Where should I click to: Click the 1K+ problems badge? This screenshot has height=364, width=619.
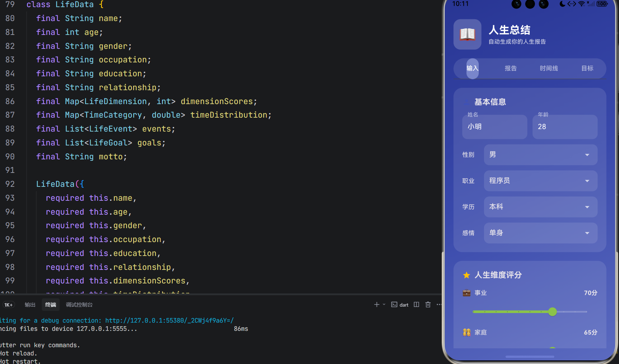tap(8, 305)
